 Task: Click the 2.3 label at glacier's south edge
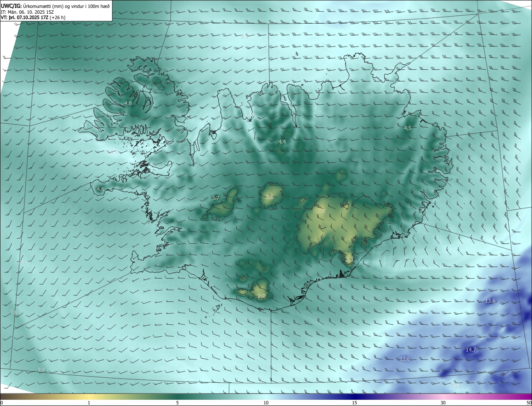pyautogui.click(x=349, y=259)
